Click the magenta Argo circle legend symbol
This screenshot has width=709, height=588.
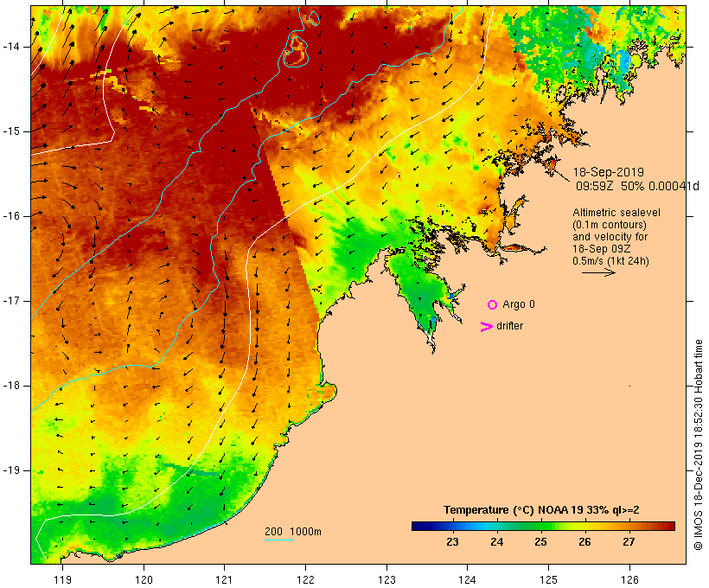(493, 305)
